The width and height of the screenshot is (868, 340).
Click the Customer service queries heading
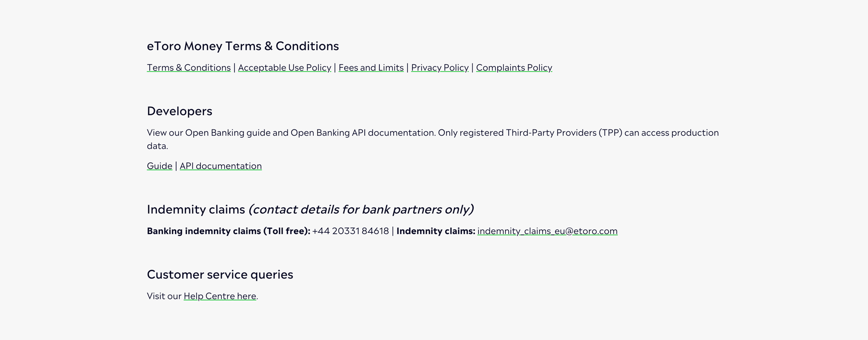point(220,274)
